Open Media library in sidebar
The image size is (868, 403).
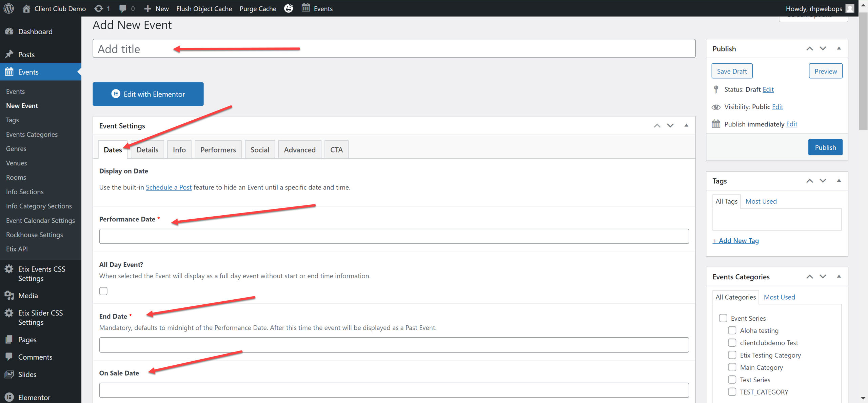tap(28, 296)
